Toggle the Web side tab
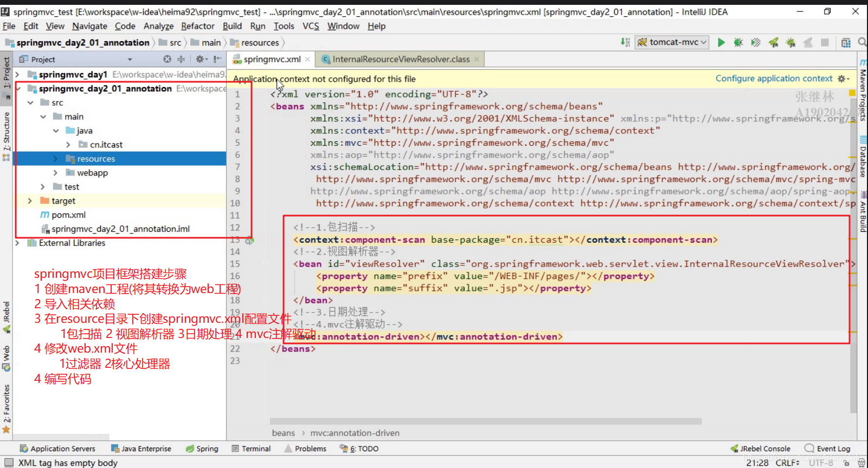The height and width of the screenshot is (468, 868). pos(7,357)
